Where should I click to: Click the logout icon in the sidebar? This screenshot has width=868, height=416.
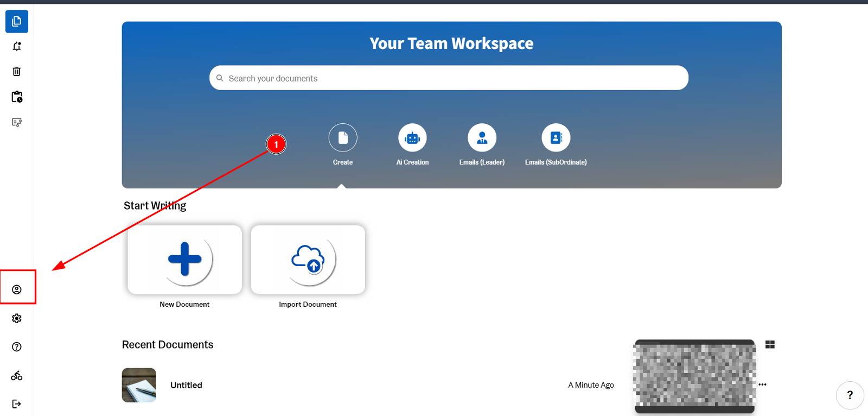click(17, 404)
